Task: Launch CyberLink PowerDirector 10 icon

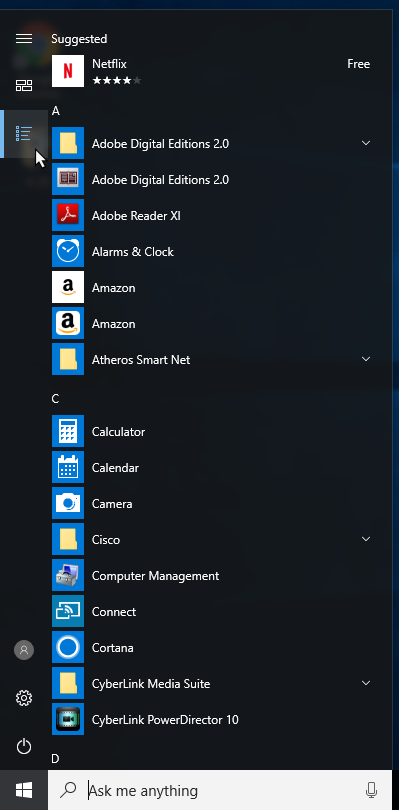Action: [x=68, y=720]
